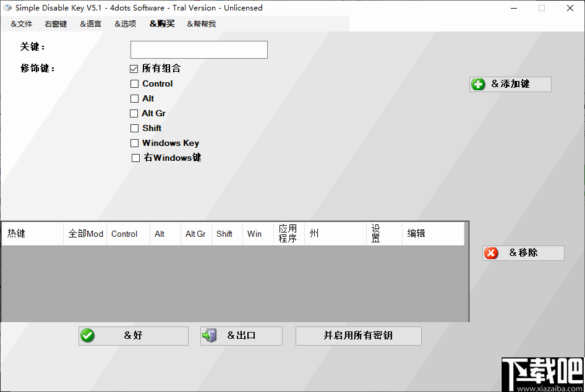
Task: Check the Control modifier key
Action: 134,83
